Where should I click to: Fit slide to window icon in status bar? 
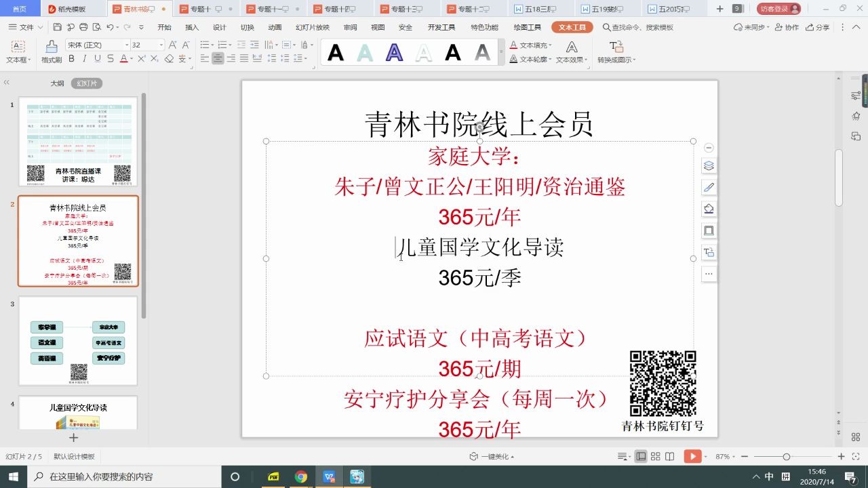coord(855,457)
